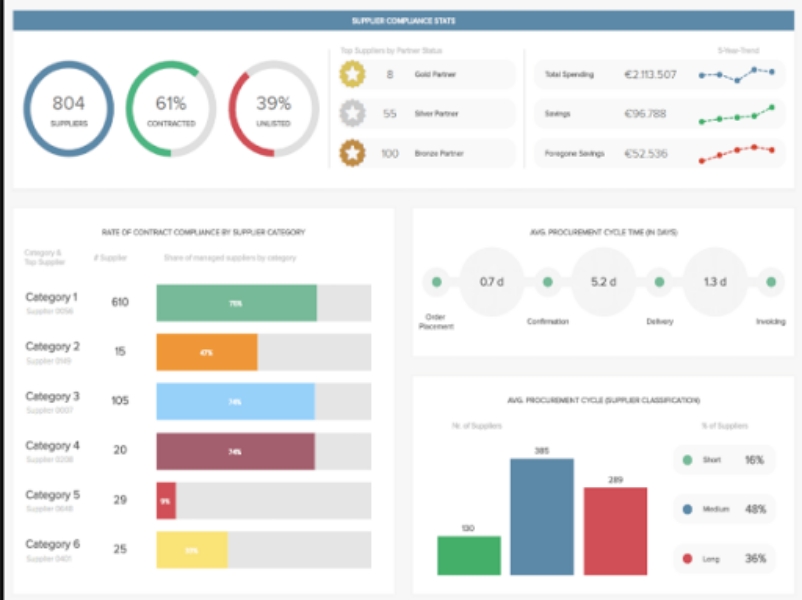Click the Silver Partner star badge icon

click(x=352, y=114)
